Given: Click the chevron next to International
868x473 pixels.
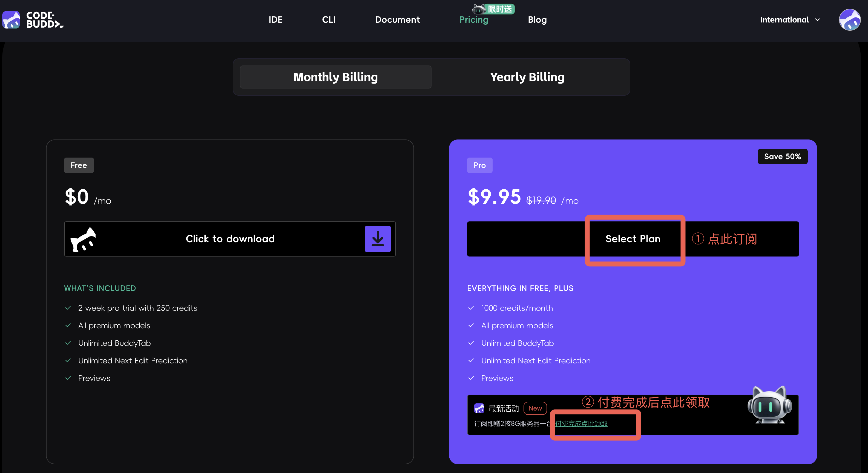Looking at the screenshot, I should (x=817, y=20).
